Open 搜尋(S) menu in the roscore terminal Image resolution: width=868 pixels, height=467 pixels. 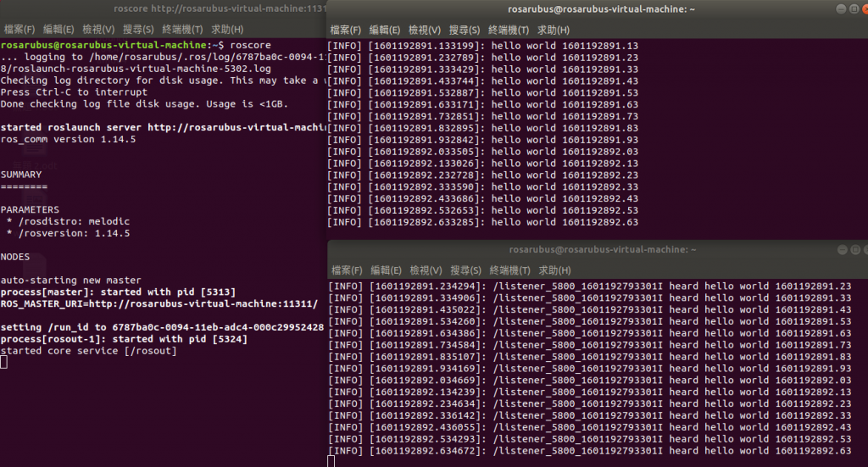(x=138, y=30)
